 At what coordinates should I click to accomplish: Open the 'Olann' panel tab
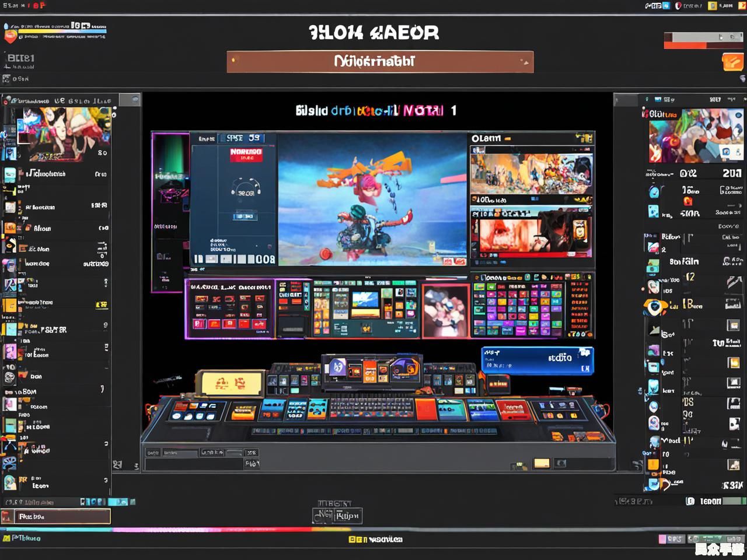pyautogui.click(x=486, y=139)
